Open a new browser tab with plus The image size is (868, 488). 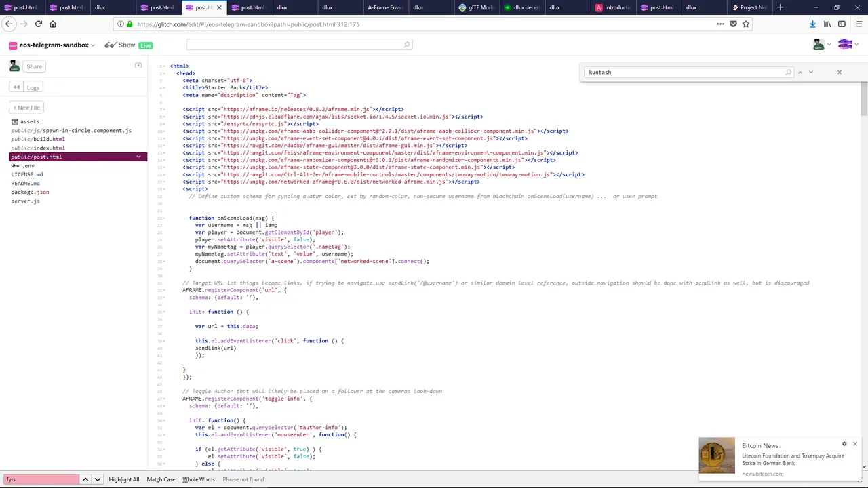click(x=780, y=7)
